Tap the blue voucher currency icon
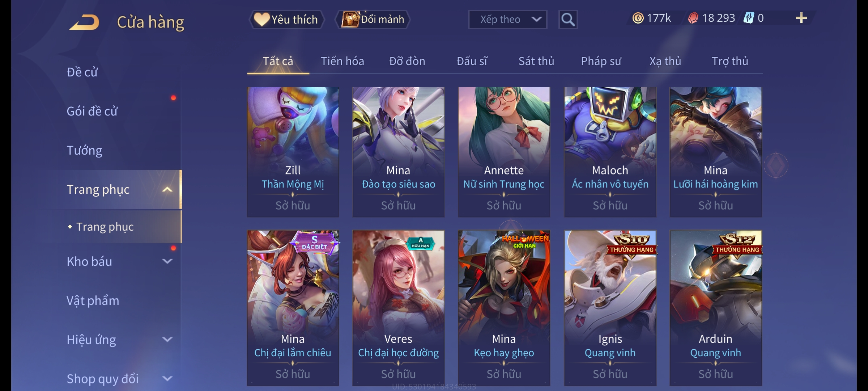The width and height of the screenshot is (868, 391). [749, 18]
